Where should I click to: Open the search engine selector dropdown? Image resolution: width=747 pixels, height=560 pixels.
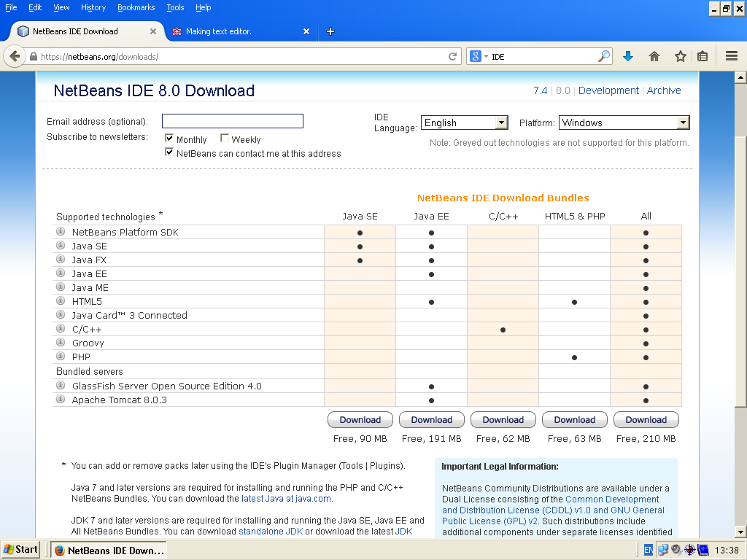(479, 56)
